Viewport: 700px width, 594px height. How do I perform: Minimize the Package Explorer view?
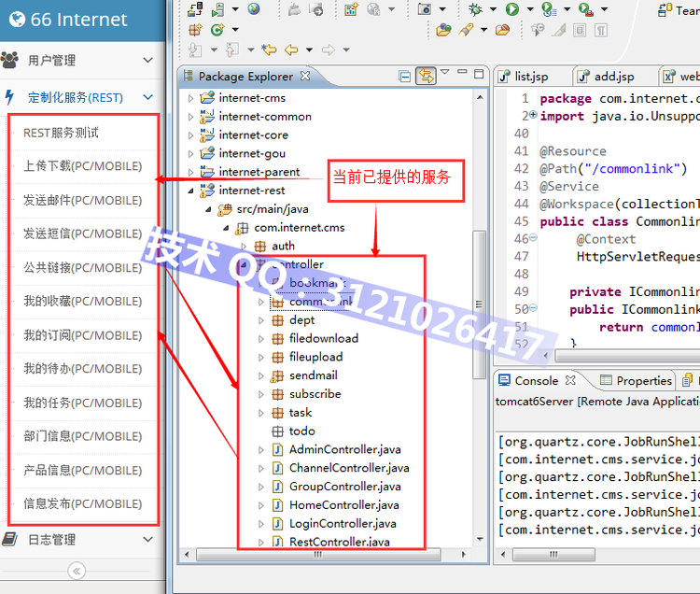tap(463, 72)
